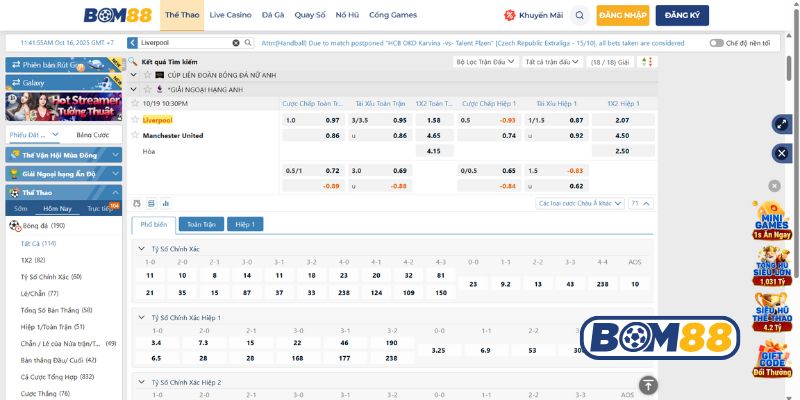Open the Nổ Hũ nav menu
This screenshot has width=800, height=400.
tap(347, 15)
